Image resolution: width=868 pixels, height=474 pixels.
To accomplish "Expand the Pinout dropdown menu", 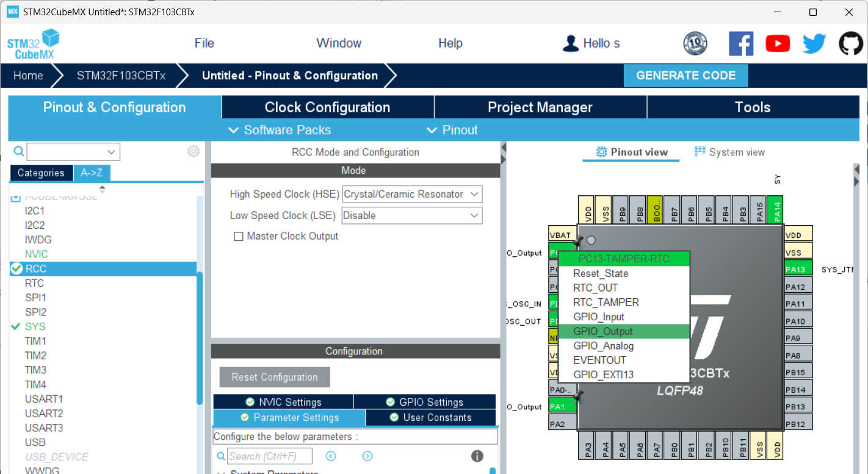I will coord(452,130).
